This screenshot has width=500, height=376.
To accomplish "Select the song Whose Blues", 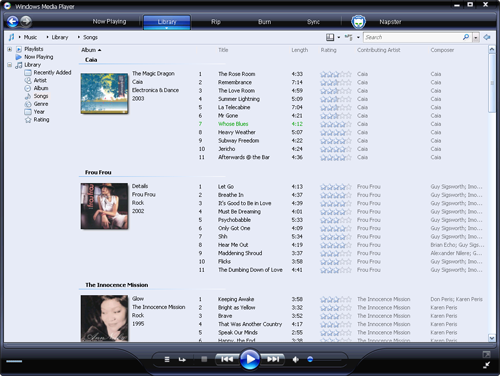I will (233, 124).
